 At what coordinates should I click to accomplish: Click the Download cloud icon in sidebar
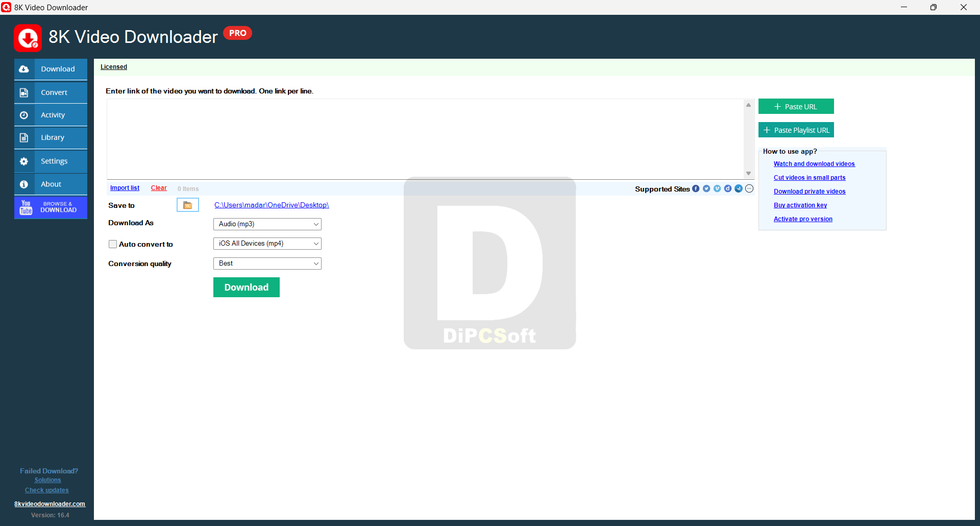pyautogui.click(x=24, y=69)
